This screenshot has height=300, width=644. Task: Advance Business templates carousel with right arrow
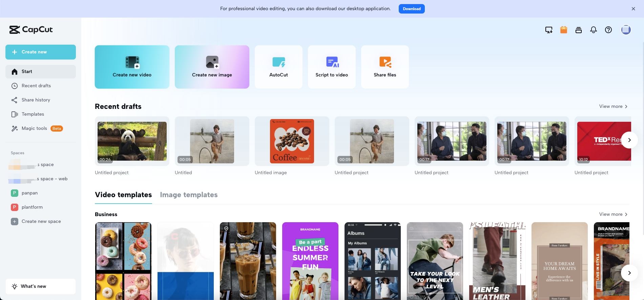pyautogui.click(x=629, y=273)
